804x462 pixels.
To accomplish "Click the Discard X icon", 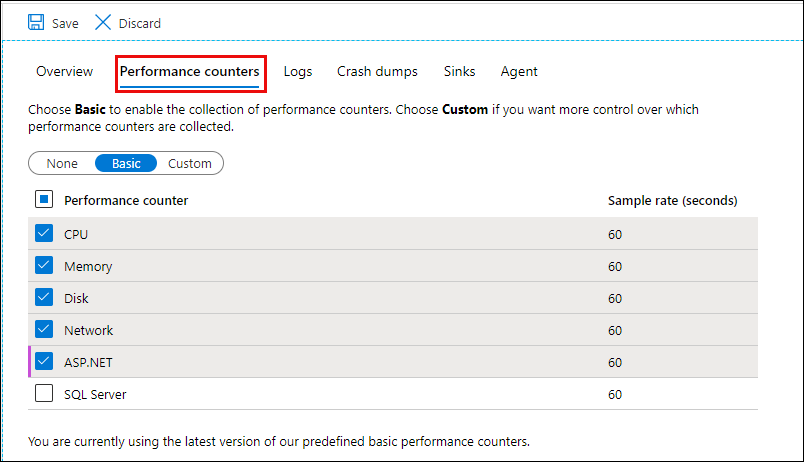I will [103, 22].
